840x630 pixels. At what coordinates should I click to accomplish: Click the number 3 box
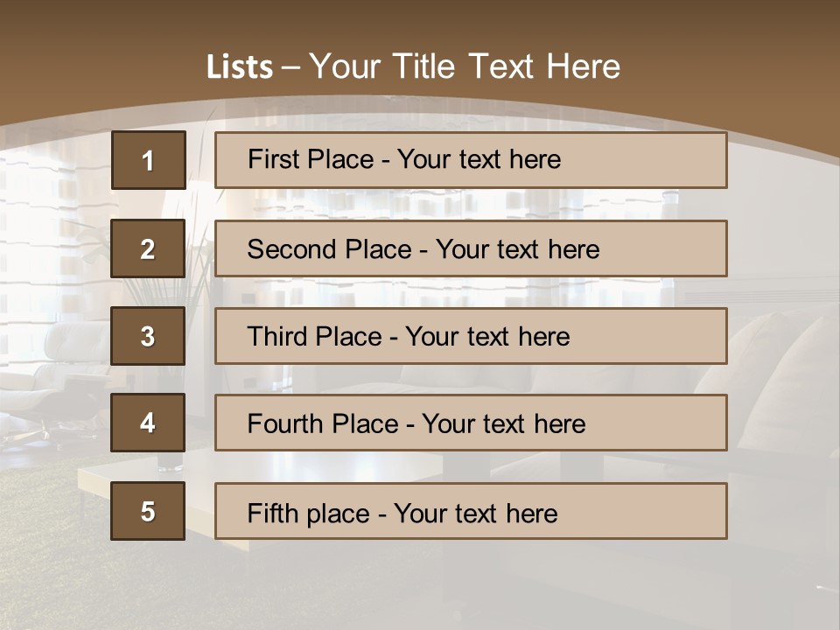148,336
